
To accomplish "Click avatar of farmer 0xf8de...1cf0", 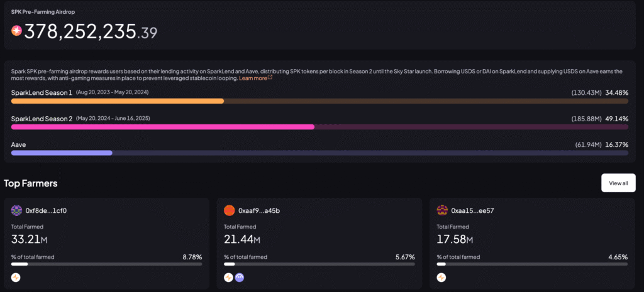I will 16,211.
